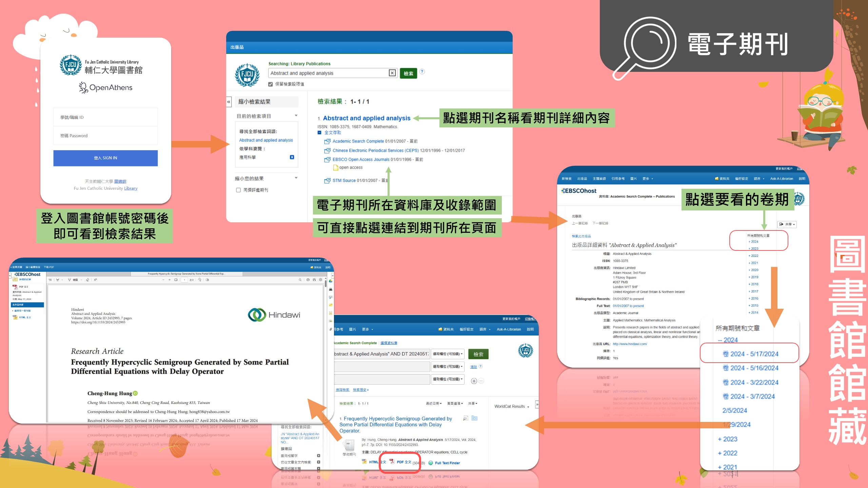Open the 偏好設定 menu in publication detail navbar
Image resolution: width=868 pixels, height=488 pixels.
[x=742, y=179]
